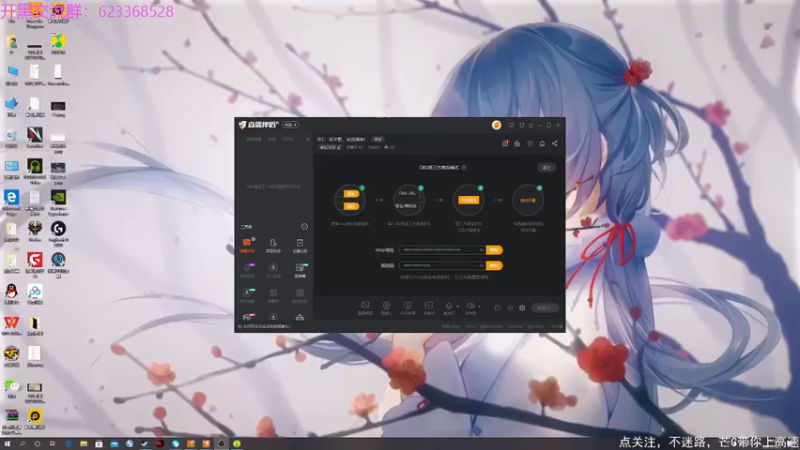Viewport: 800px width, 450px height.
Task: Click lower copy button in step one circle
Action: click(351, 206)
